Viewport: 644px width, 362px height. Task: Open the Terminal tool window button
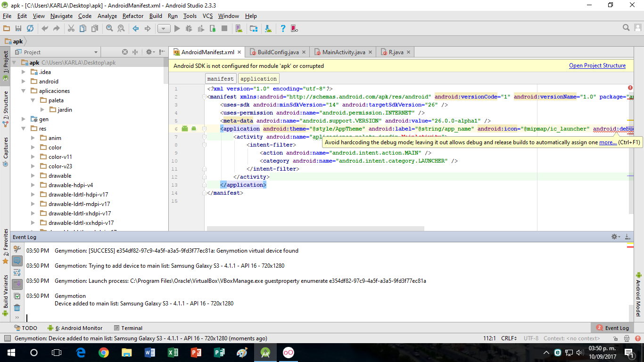click(128, 328)
